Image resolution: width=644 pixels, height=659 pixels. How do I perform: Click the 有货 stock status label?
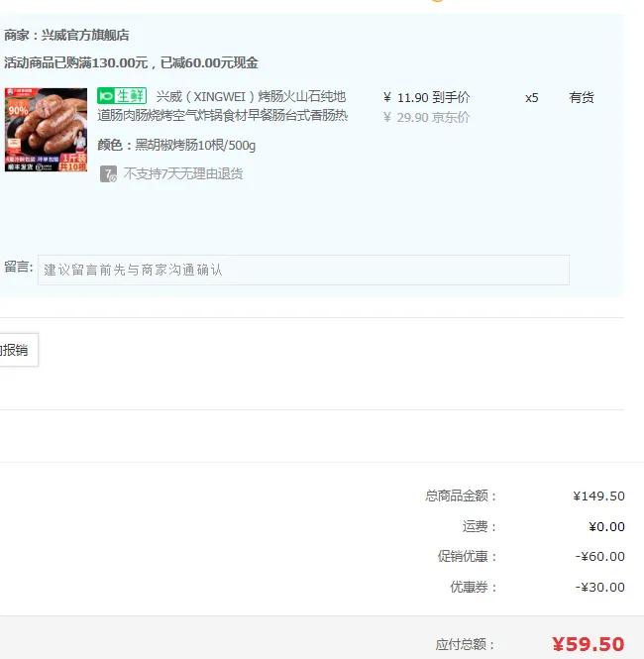coord(582,97)
